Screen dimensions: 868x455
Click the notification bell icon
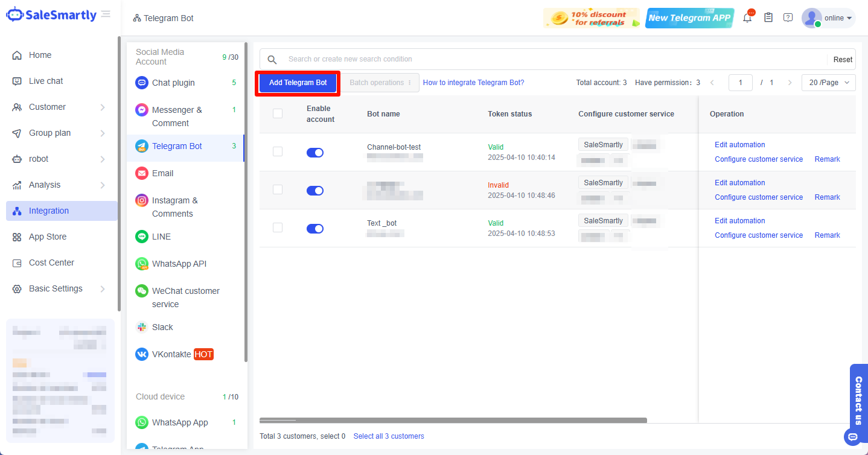[x=747, y=18]
